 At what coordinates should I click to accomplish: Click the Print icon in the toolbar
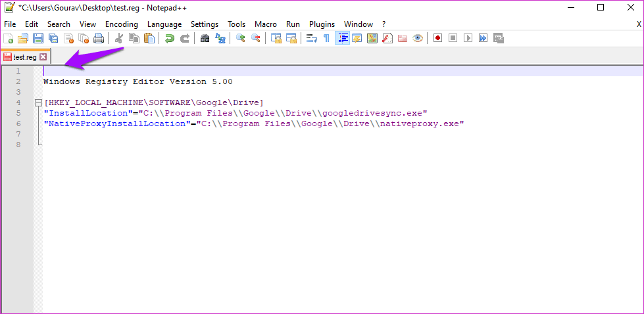pyautogui.click(x=98, y=38)
